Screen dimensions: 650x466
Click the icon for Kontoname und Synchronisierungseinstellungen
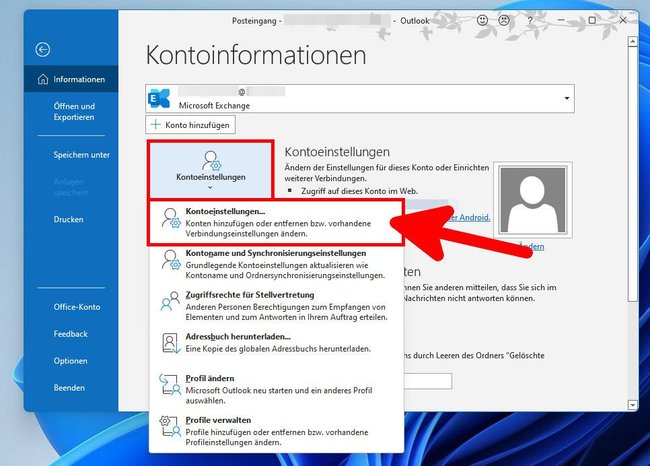point(171,260)
